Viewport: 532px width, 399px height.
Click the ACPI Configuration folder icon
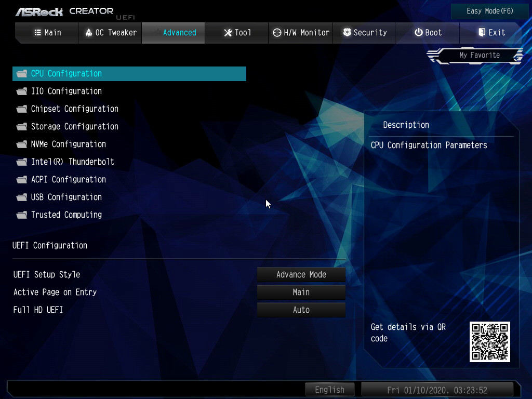(x=21, y=180)
